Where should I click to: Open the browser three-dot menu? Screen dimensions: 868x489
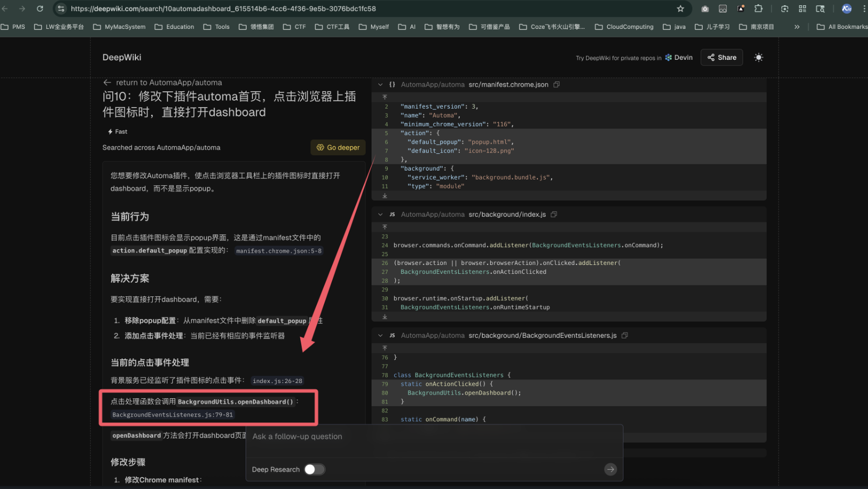point(864,8)
